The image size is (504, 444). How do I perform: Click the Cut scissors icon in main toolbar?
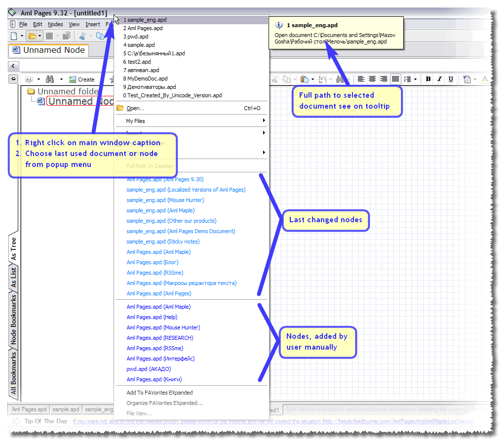[82, 36]
